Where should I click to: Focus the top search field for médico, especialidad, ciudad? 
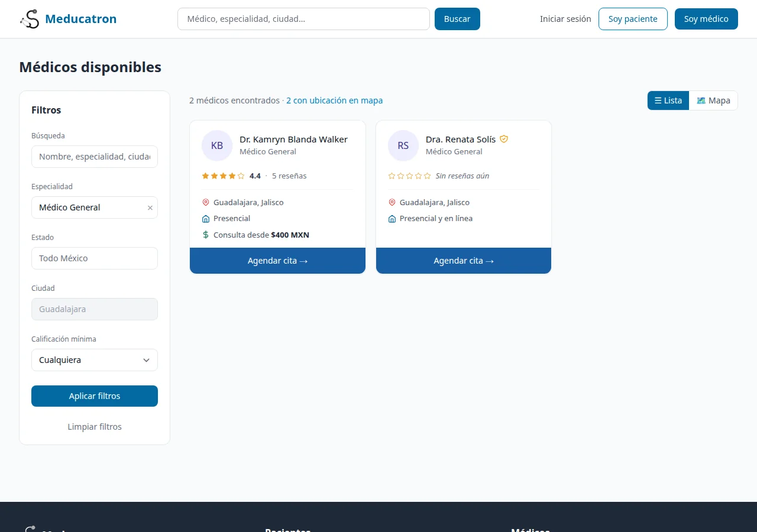tap(303, 19)
